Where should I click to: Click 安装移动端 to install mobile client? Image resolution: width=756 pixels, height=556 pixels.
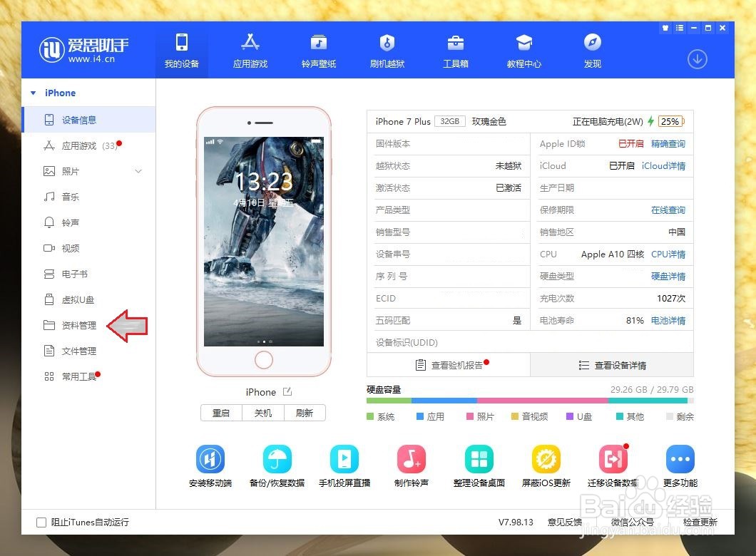[x=210, y=464]
